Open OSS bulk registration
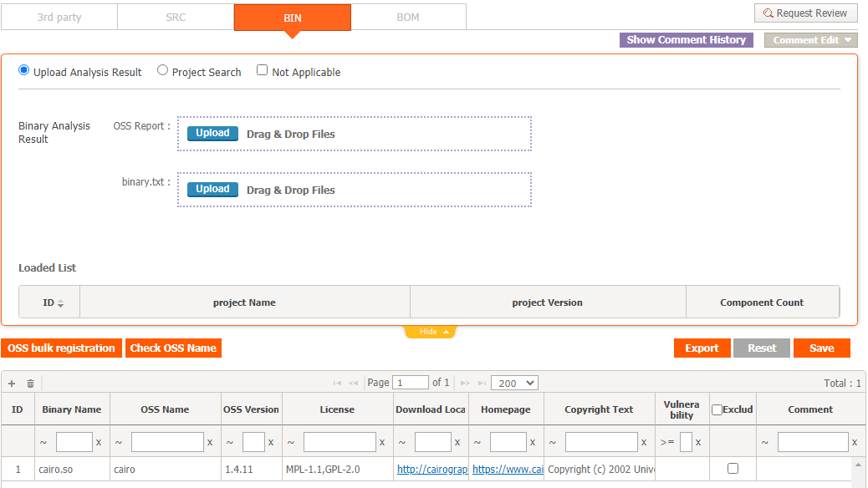 click(61, 348)
